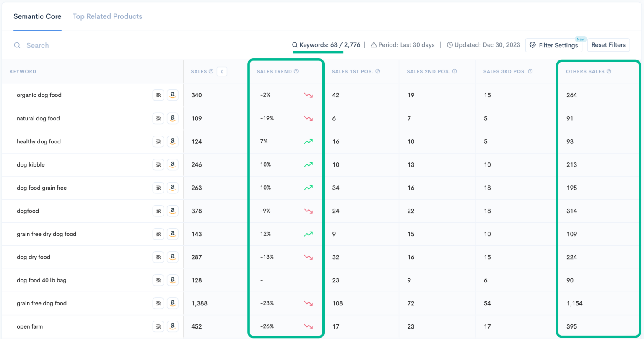
Task: Click the 1st position sales value 108
Action: (338, 303)
